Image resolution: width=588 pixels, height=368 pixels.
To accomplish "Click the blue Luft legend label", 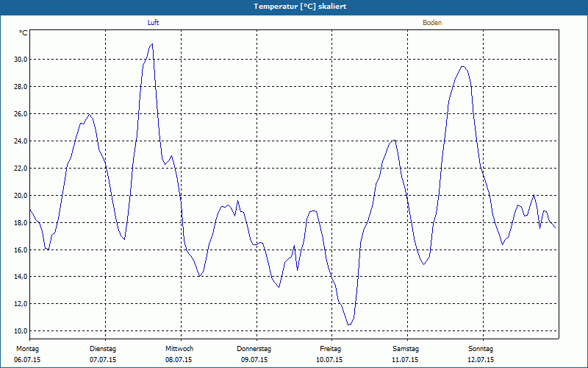I will pos(153,23).
